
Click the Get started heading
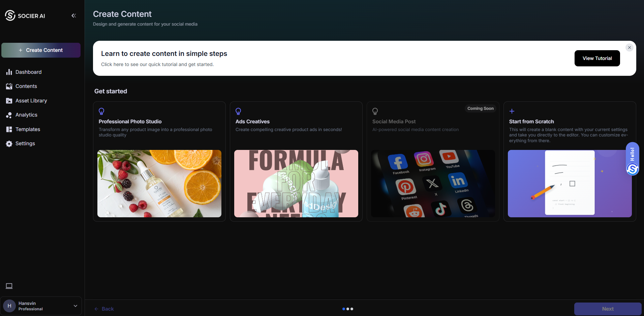pos(111,91)
